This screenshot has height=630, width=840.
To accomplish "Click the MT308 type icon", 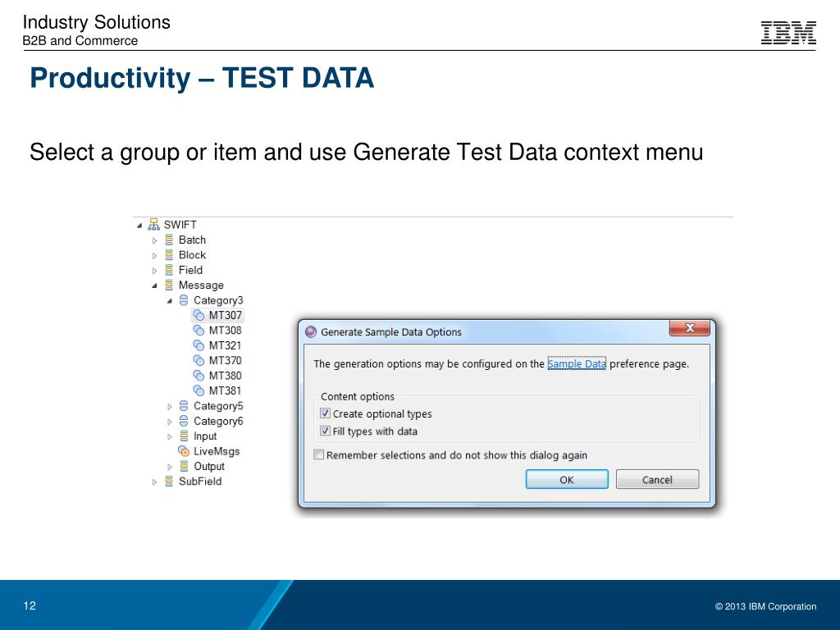I will coord(199,330).
